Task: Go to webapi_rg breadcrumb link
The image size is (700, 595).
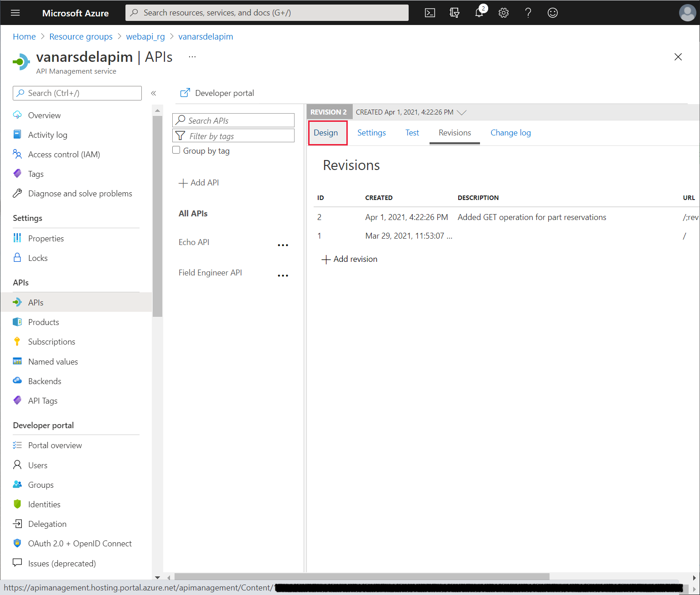Action: (x=145, y=36)
